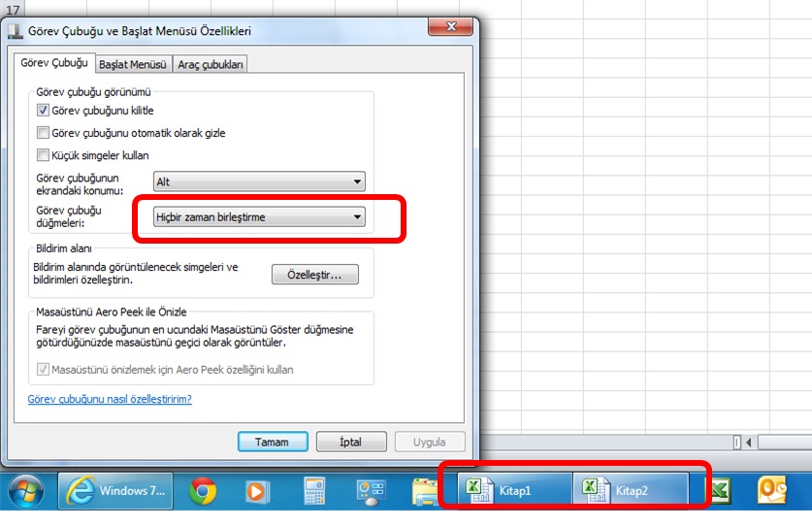Open Windows Explorer folder icon in taskbar
Screen dimensions: 812x527
tap(424, 491)
